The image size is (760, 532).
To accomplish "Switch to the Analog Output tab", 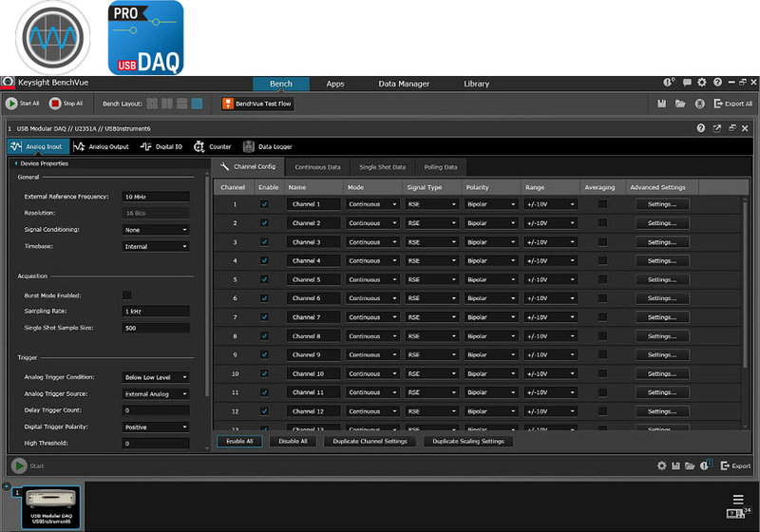I will click(x=102, y=146).
